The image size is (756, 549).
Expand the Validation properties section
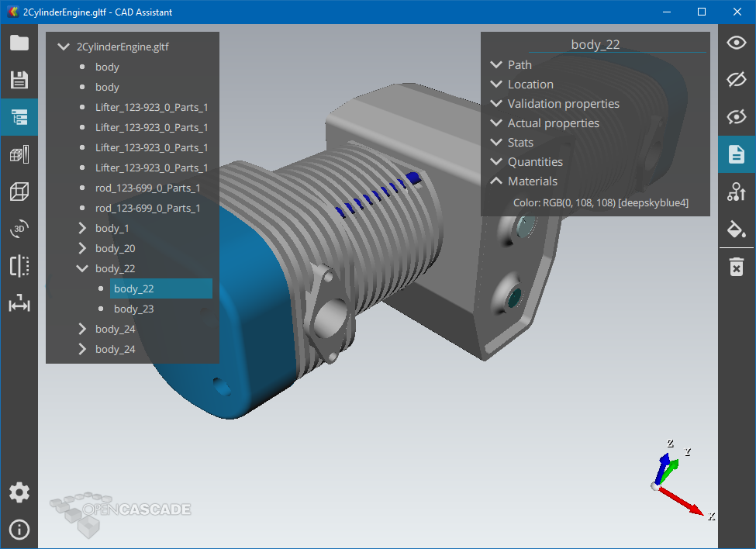(497, 104)
